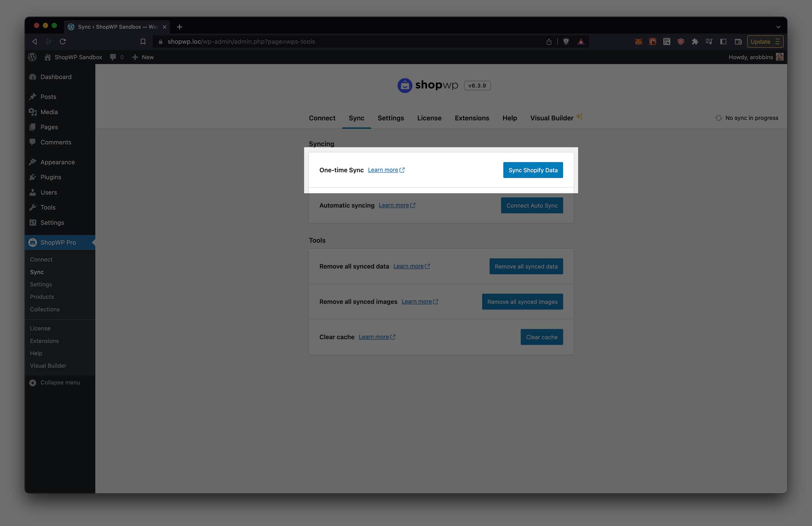This screenshot has height=526, width=812.
Task: Close the Sync ShopWP Sandbox tab
Action: 164,27
